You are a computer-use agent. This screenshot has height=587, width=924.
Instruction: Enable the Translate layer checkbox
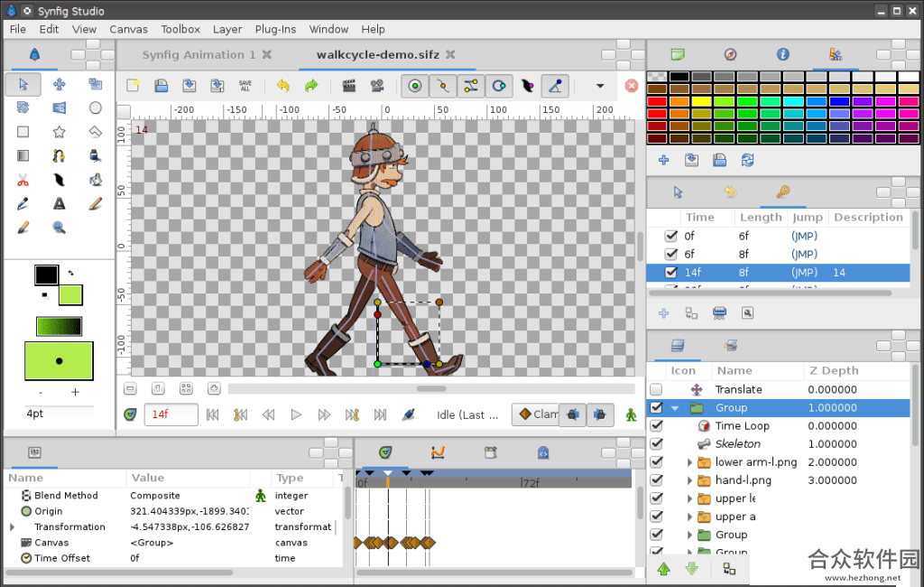pyautogui.click(x=656, y=389)
